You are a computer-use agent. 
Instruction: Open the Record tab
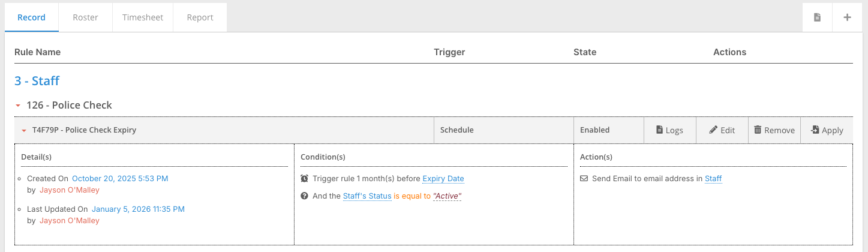click(x=31, y=17)
